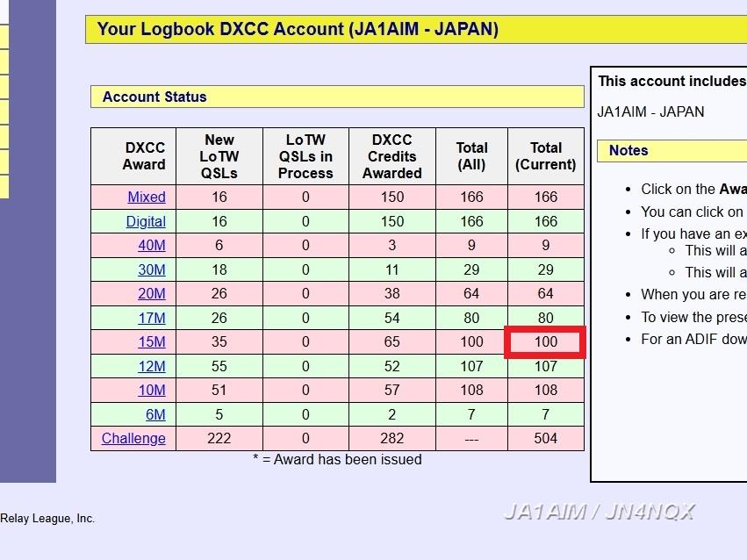The width and height of the screenshot is (747, 560).
Task: Open the Digital award link
Action: (x=146, y=222)
